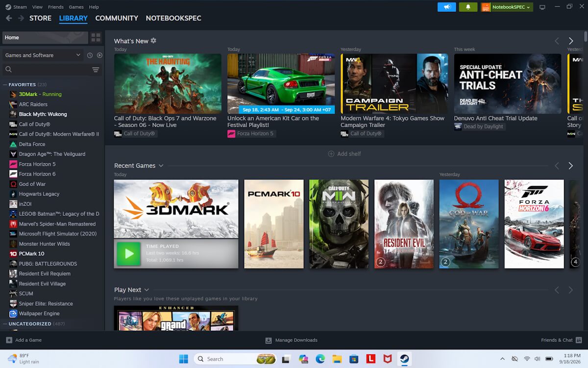Open Microsoft Edge from taskbar
The height and width of the screenshot is (368, 588).
pyautogui.click(x=320, y=359)
